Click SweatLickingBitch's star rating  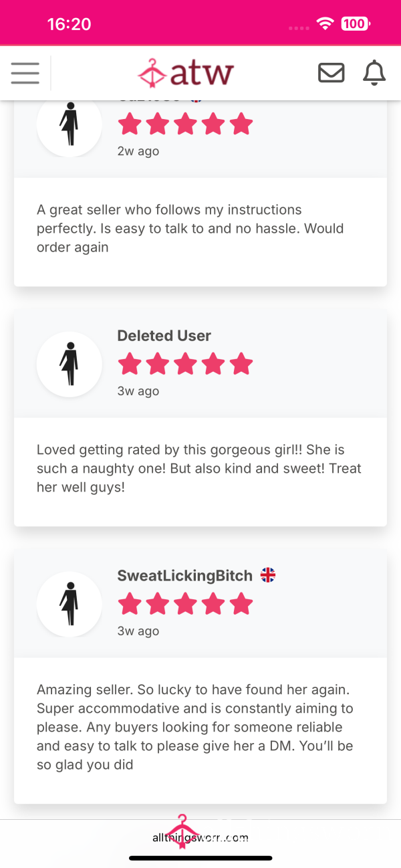tap(185, 605)
